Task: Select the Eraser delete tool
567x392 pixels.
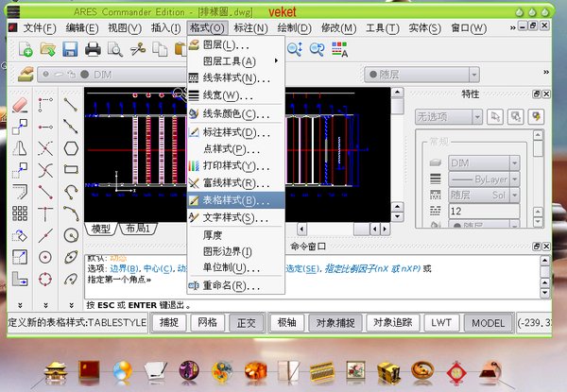Action: pos(20,105)
